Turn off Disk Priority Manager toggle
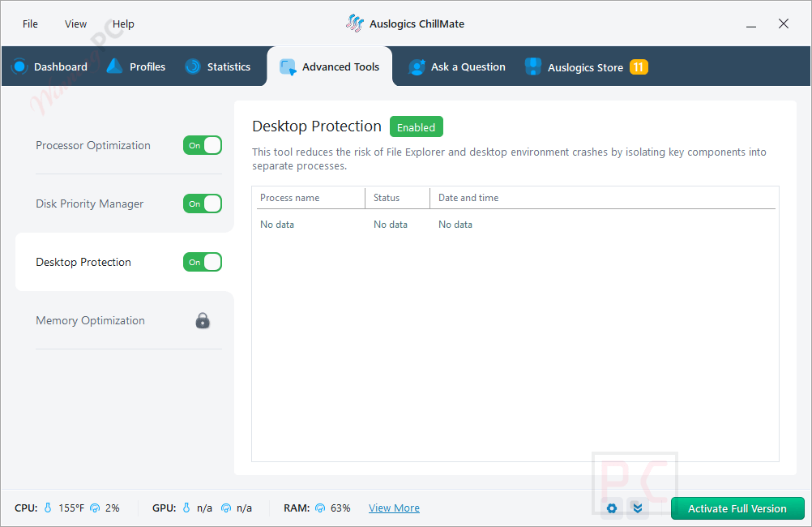The width and height of the screenshot is (812, 527). 203,204
